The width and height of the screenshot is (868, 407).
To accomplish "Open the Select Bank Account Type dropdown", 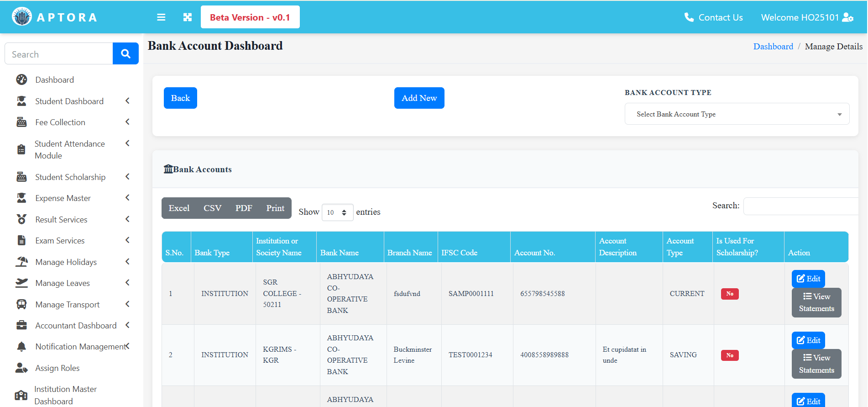I will 737,114.
